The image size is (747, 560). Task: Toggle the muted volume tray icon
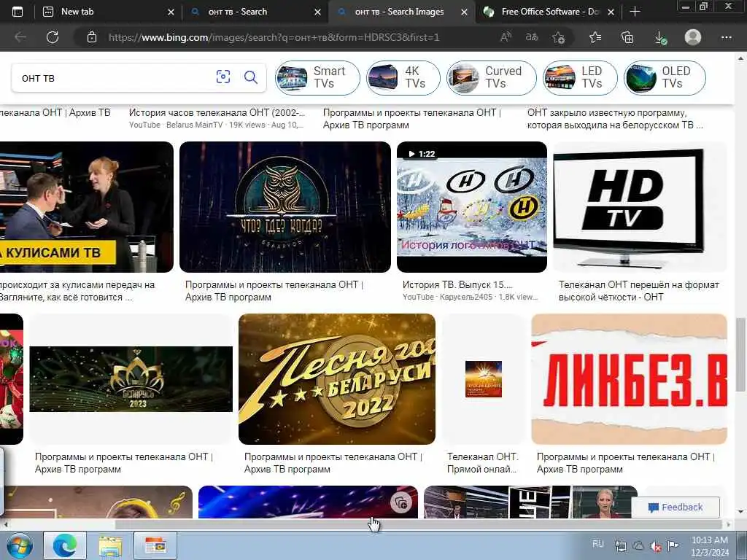656,546
